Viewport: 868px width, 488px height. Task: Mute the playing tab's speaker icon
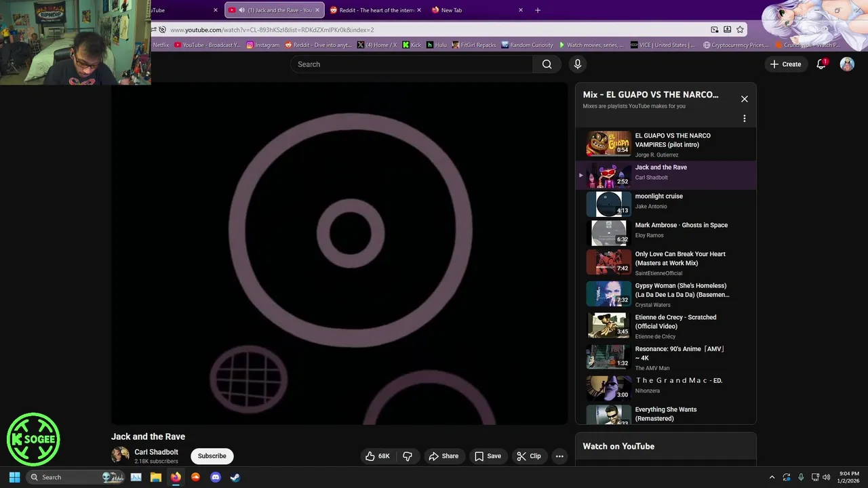pyautogui.click(x=241, y=10)
